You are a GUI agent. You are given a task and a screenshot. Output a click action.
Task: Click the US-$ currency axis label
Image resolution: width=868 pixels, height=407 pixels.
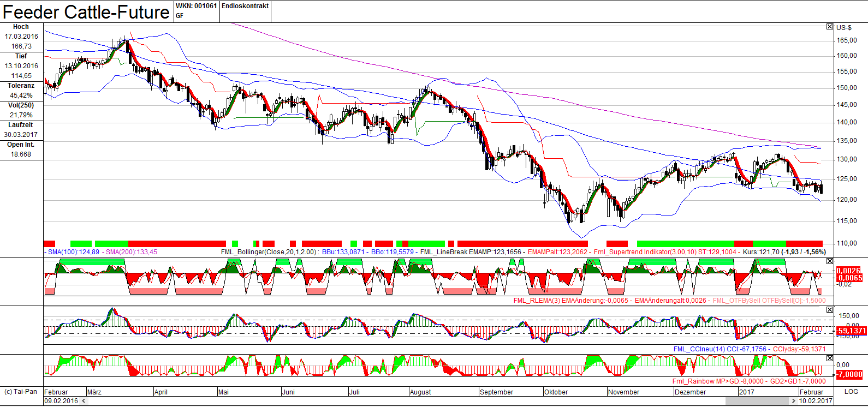pyautogui.click(x=844, y=27)
